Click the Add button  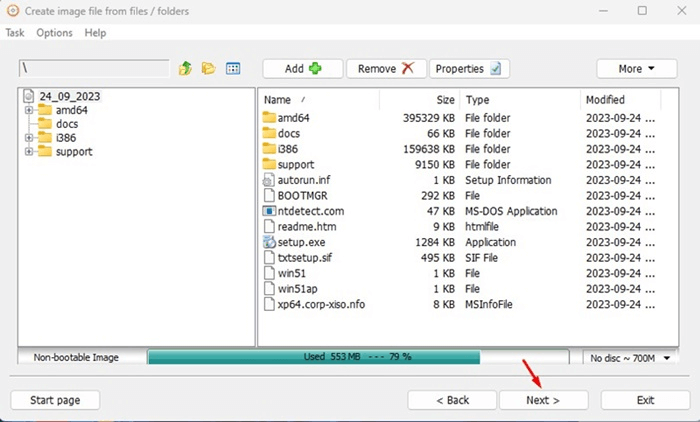click(302, 69)
